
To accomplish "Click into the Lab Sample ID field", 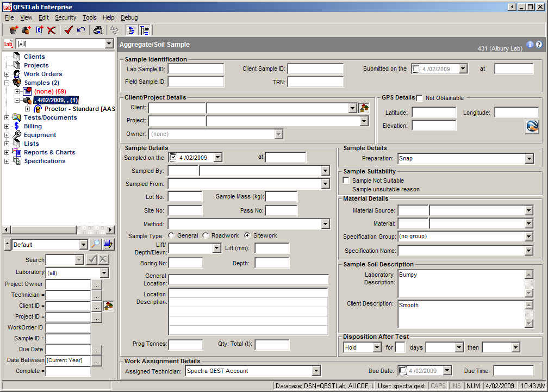I will (x=196, y=69).
